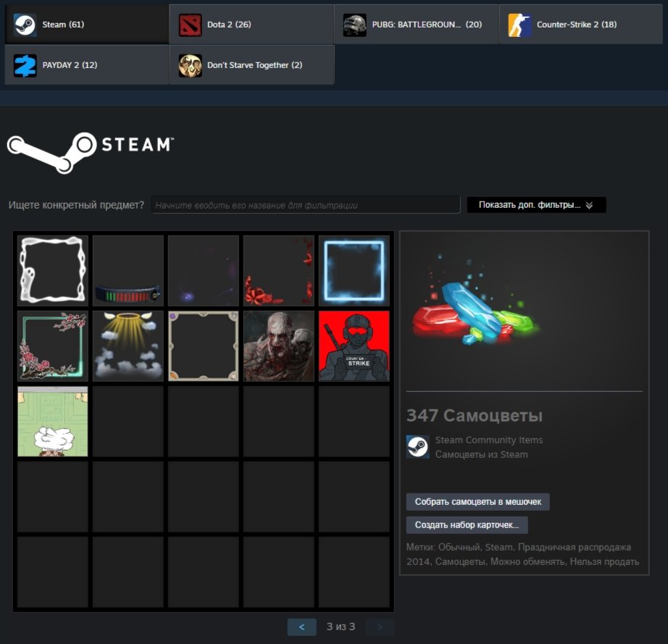The image size is (668, 644).
Task: Select the golden halo with clouds item
Action: (x=128, y=346)
